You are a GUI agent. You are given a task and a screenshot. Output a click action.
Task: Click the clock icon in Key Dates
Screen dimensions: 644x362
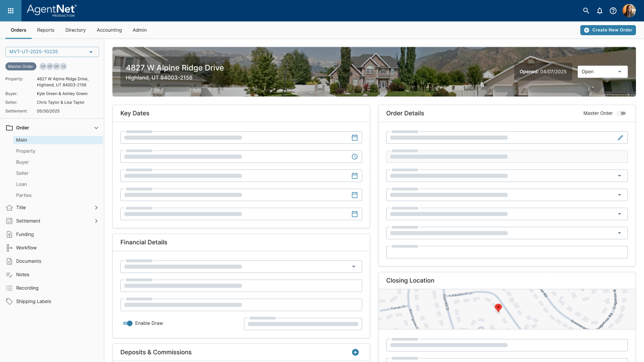click(x=355, y=157)
